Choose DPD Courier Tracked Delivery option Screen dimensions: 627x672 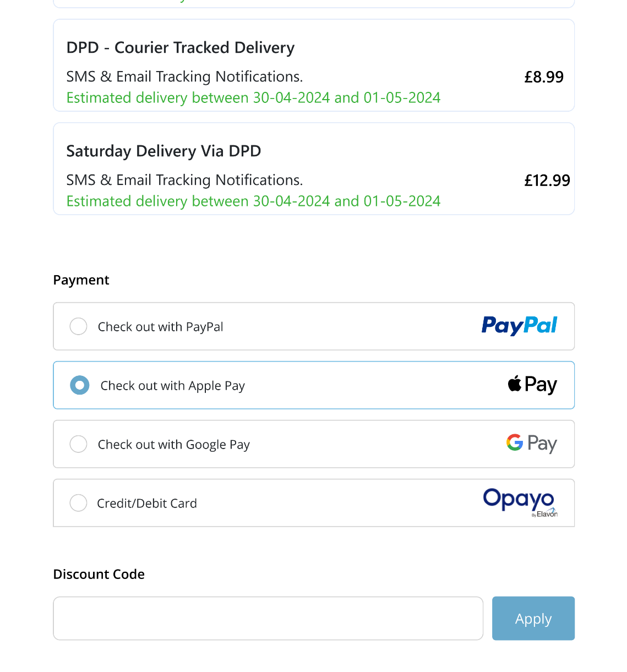pos(181,48)
